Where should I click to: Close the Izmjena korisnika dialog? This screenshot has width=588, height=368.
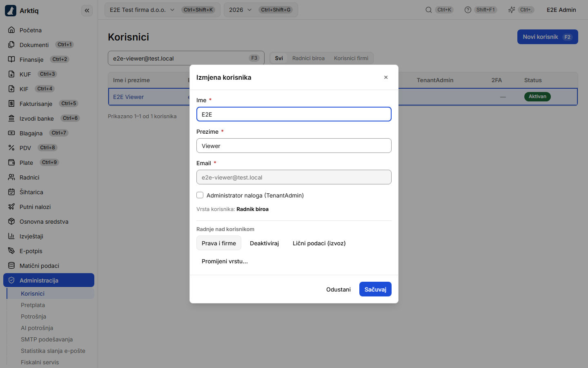pos(386,77)
